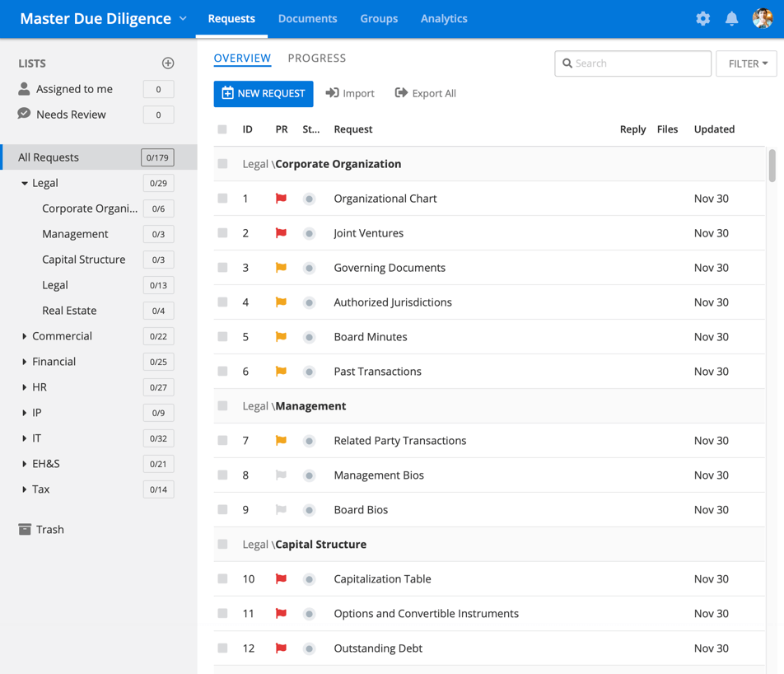The image size is (784, 674).
Task: Click the orange flag for Authorized Jurisdictions
Action: [281, 302]
